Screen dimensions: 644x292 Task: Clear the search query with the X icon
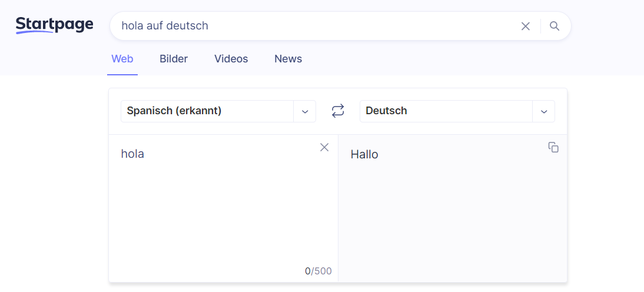tap(525, 26)
